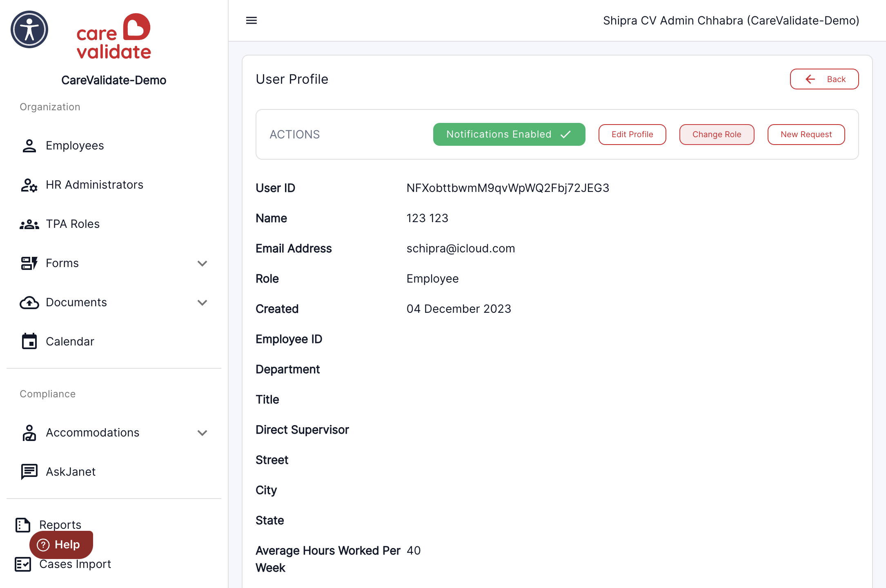
Task: Click the HR Administrators gear-person icon
Action: coord(29,185)
